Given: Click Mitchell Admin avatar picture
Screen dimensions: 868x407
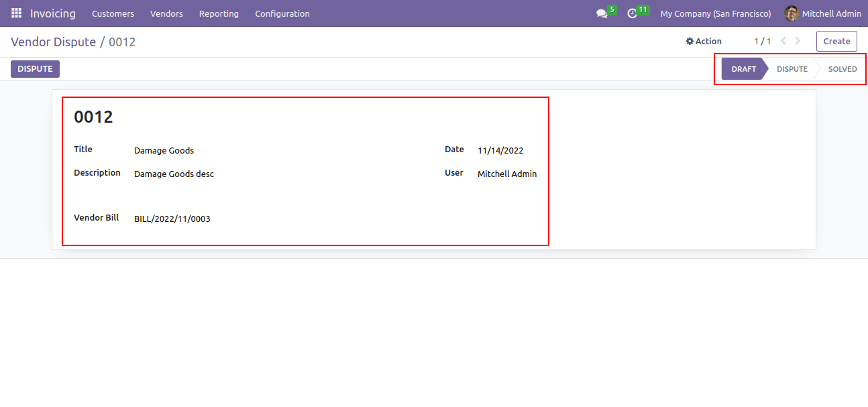Looking at the screenshot, I should point(792,13).
